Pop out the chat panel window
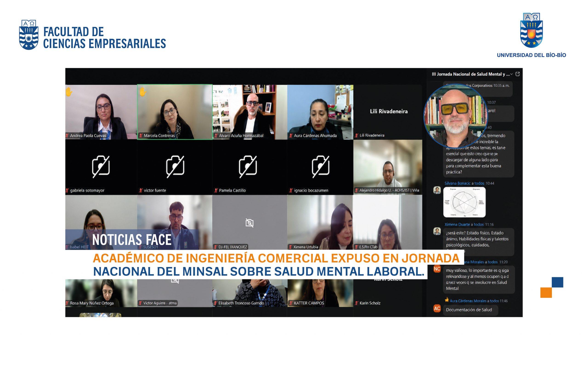The width and height of the screenshot is (588, 368). pyautogui.click(x=517, y=74)
